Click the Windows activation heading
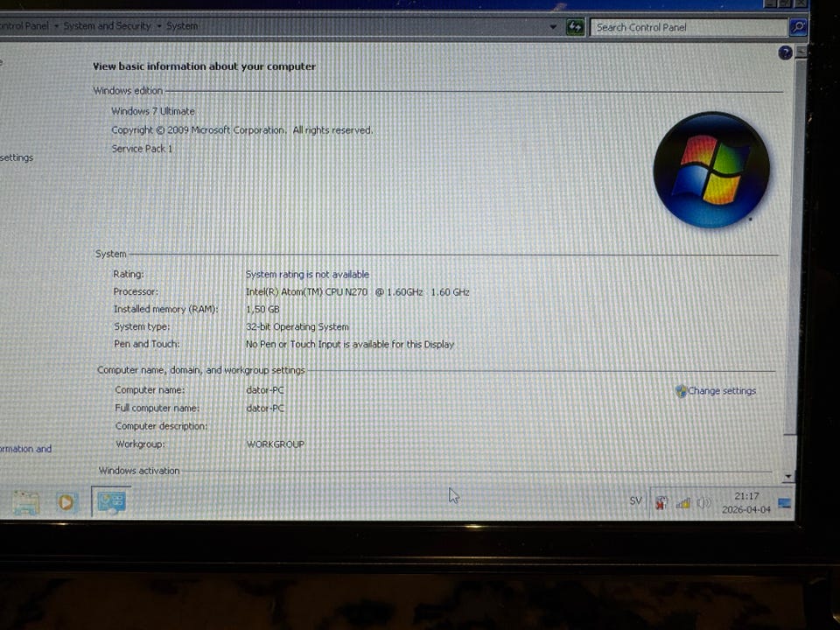840x630 pixels. click(x=139, y=471)
